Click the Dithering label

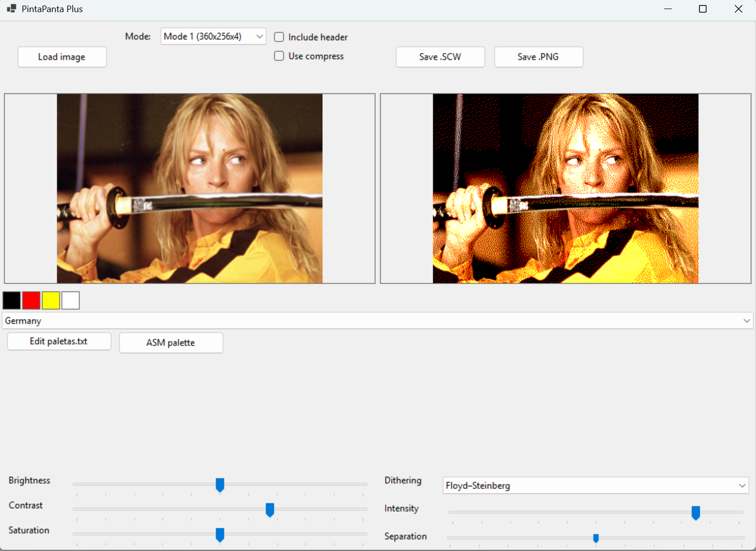(x=403, y=480)
